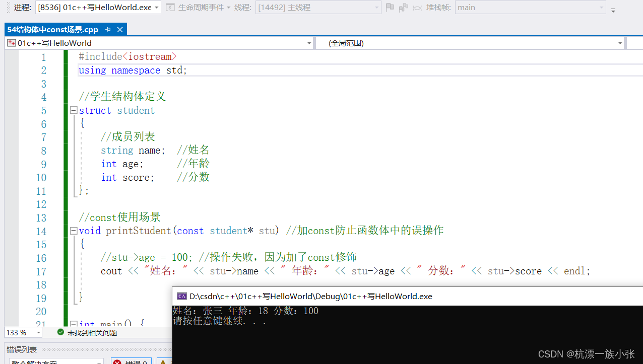The height and width of the screenshot is (364, 643).
Task: Click const student* stu parameter text
Action: [x=226, y=231]
